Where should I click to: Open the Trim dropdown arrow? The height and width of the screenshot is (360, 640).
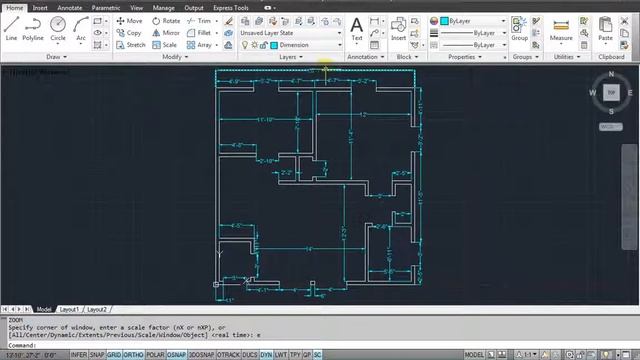coord(217,21)
